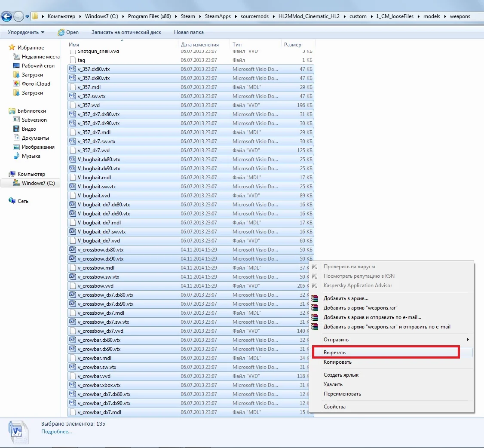Select Избранное star icon in sidebar
This screenshot has width=484, height=448.
click(x=12, y=47)
